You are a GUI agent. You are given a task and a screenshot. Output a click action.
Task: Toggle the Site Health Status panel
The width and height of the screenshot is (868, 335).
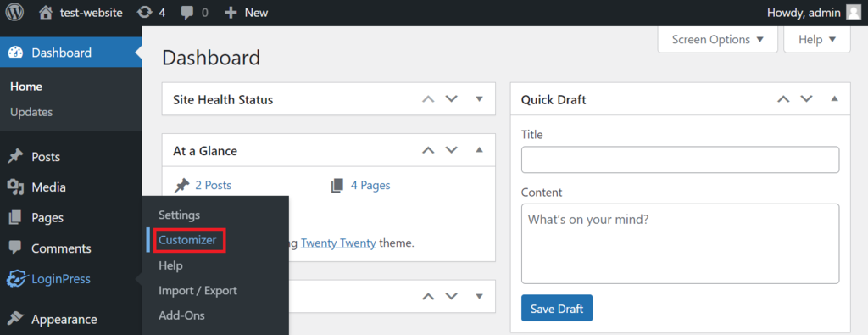[480, 99]
